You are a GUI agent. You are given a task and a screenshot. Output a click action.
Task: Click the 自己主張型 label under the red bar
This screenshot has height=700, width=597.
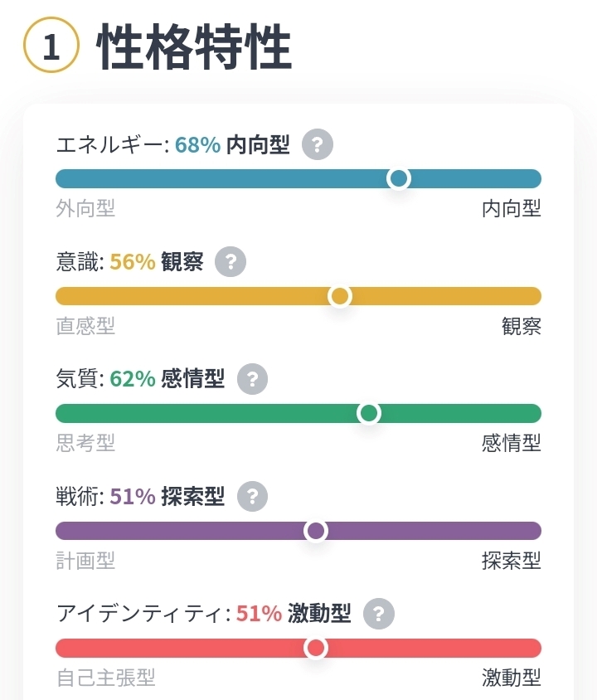105,678
